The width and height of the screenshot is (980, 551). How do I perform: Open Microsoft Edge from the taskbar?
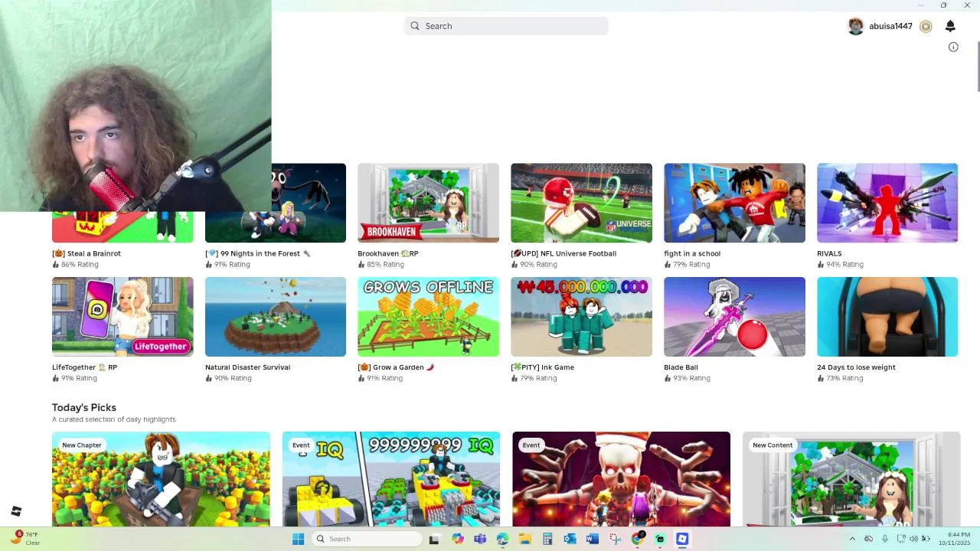(502, 539)
